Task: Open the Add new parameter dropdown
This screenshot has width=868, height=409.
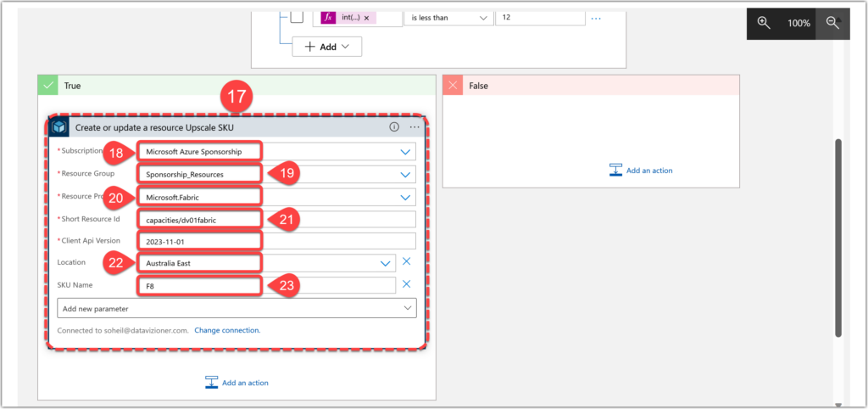Action: pos(237,308)
